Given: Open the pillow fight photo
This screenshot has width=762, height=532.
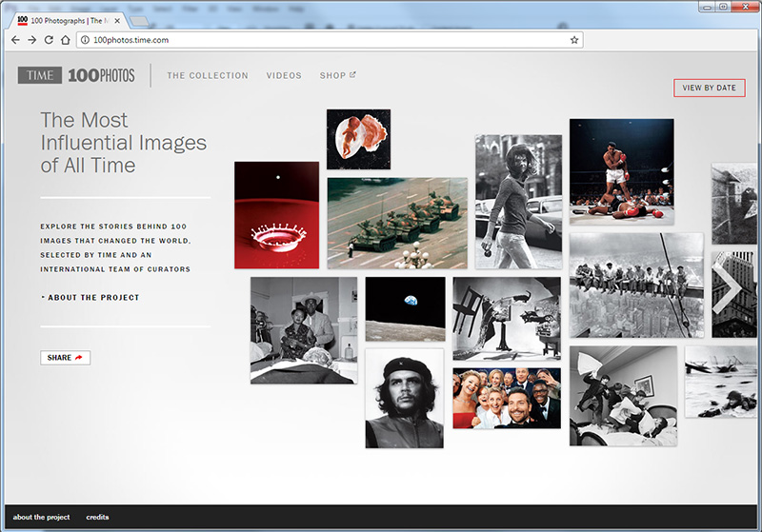Looking at the screenshot, I should (x=623, y=396).
